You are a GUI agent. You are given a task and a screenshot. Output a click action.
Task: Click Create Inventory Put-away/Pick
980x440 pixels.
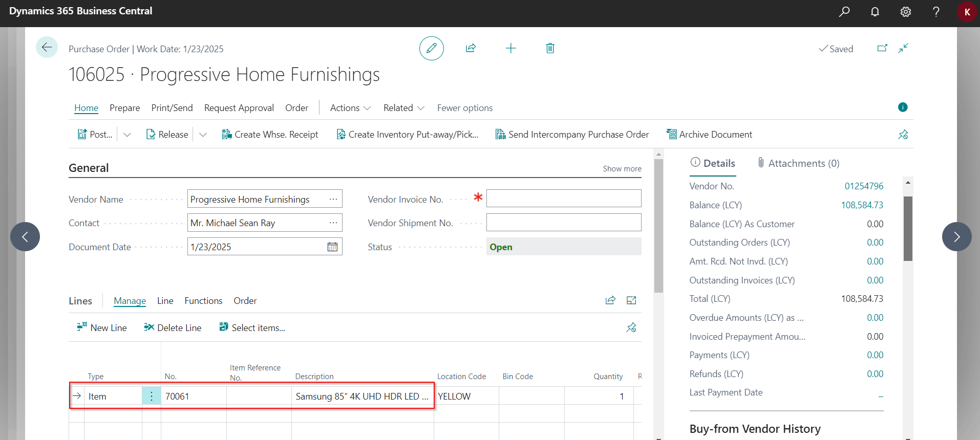[408, 135]
